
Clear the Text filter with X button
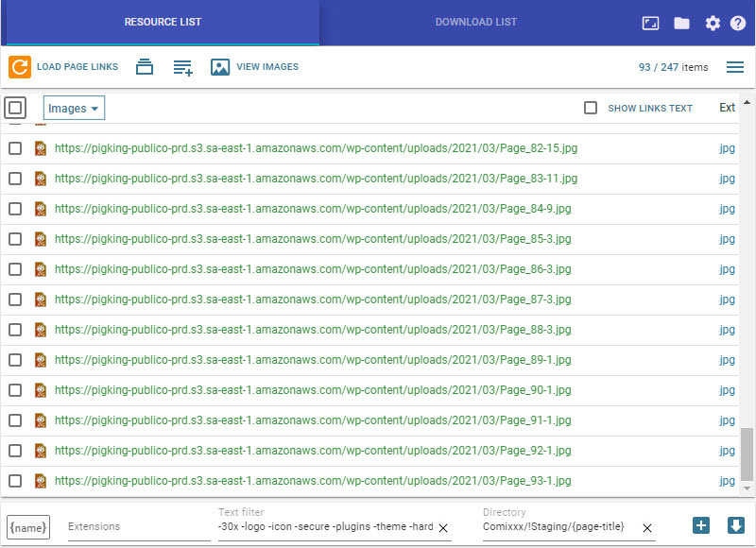point(442,527)
